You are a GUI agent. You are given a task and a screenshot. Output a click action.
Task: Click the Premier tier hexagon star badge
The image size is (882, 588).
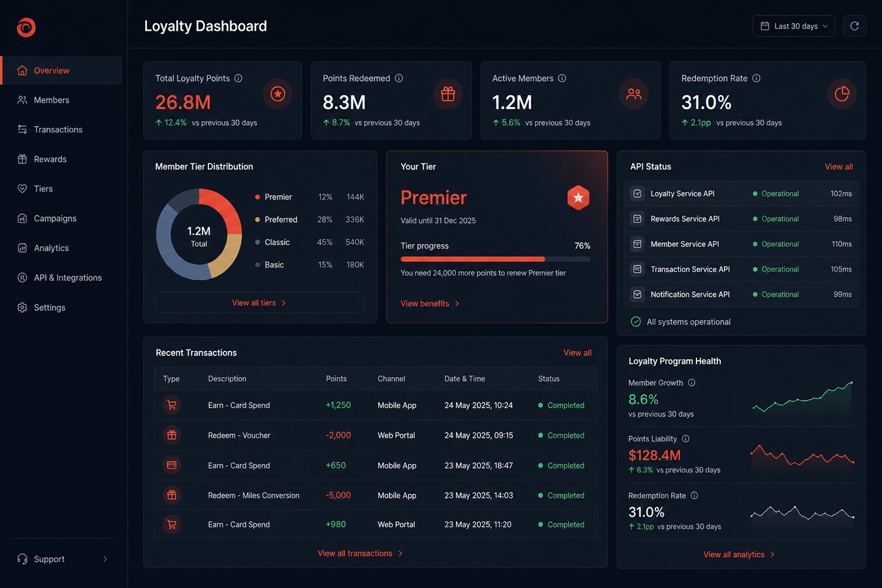click(578, 197)
